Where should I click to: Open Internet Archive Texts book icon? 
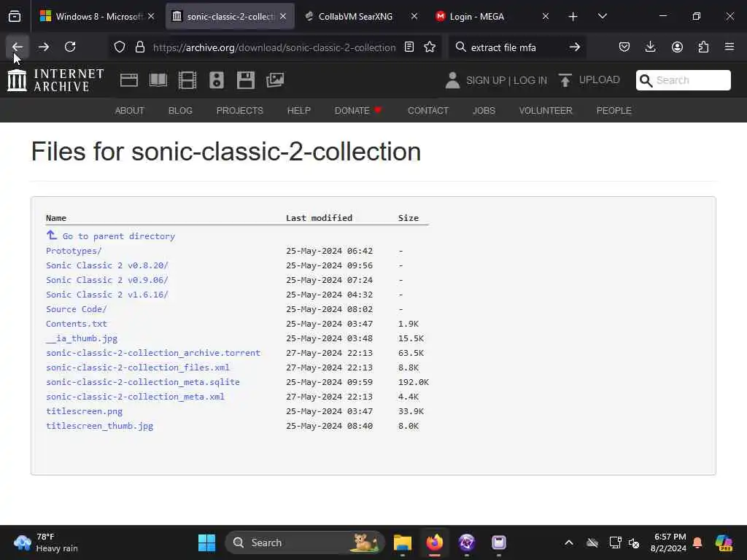click(x=158, y=80)
